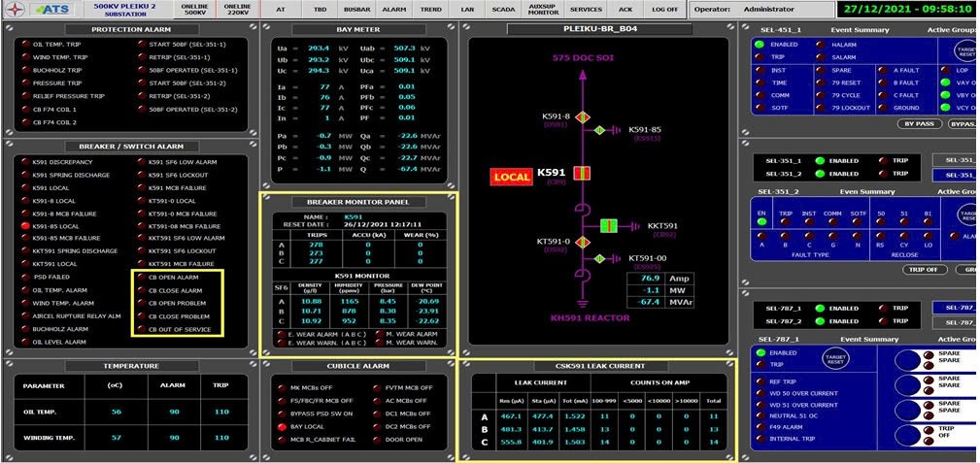Open the AUXSUP MONITOR page
This screenshot has width=980, height=463.
tap(543, 10)
